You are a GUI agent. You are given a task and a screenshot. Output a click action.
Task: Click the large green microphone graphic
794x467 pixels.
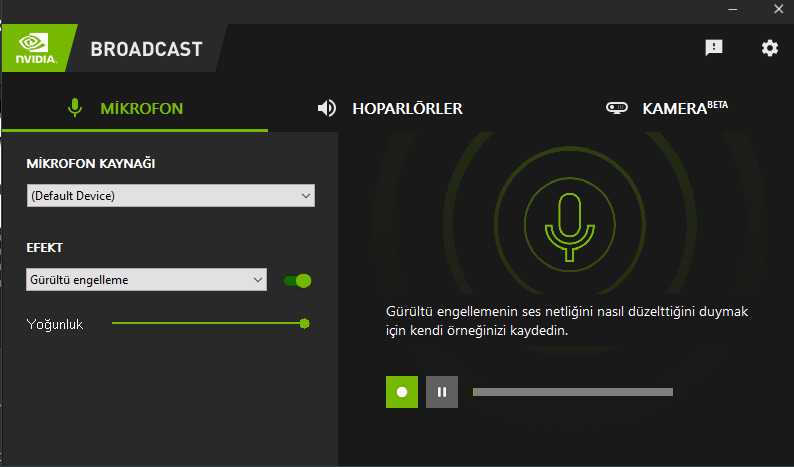(x=570, y=226)
